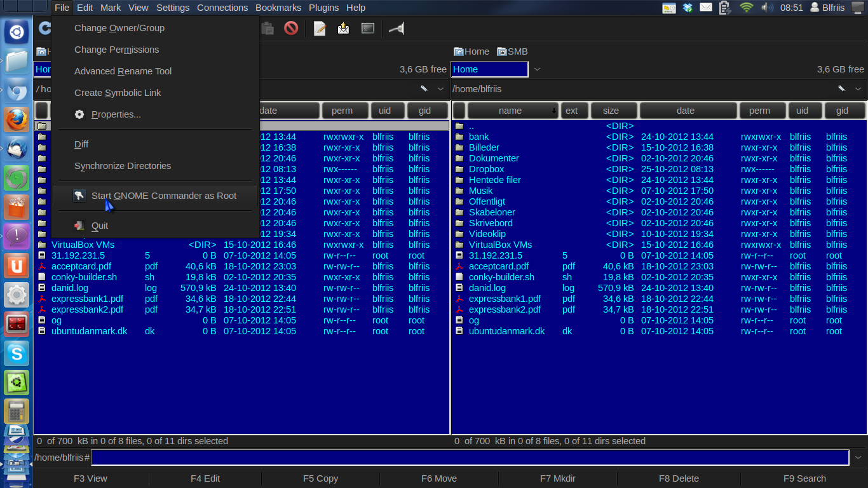The height and width of the screenshot is (488, 868).
Task: Open the terminal toolbar icon
Action: [x=367, y=28]
